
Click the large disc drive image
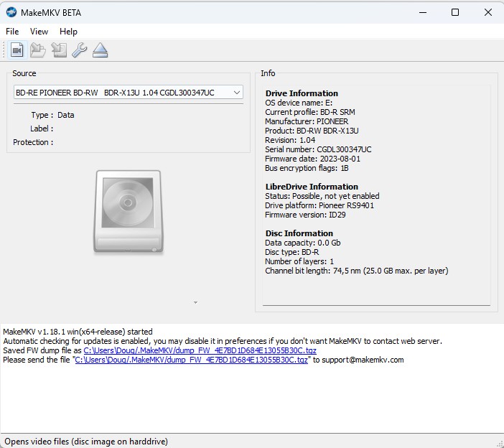(x=127, y=211)
